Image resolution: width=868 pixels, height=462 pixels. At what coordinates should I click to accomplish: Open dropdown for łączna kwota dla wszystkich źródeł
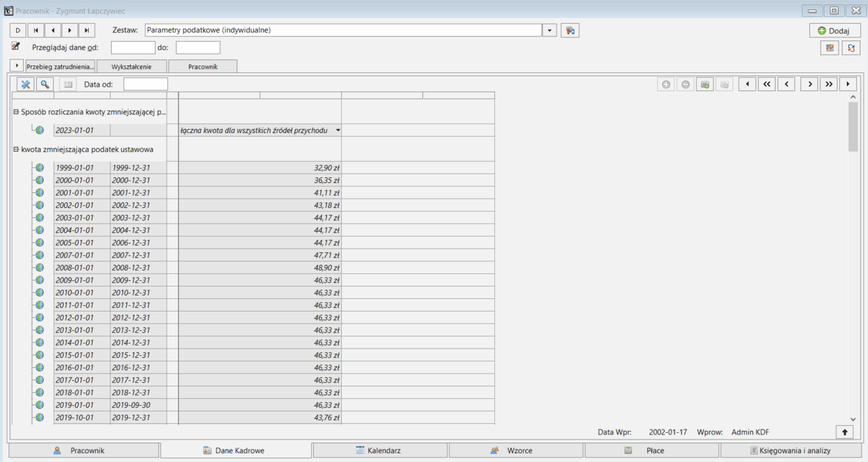coord(338,130)
